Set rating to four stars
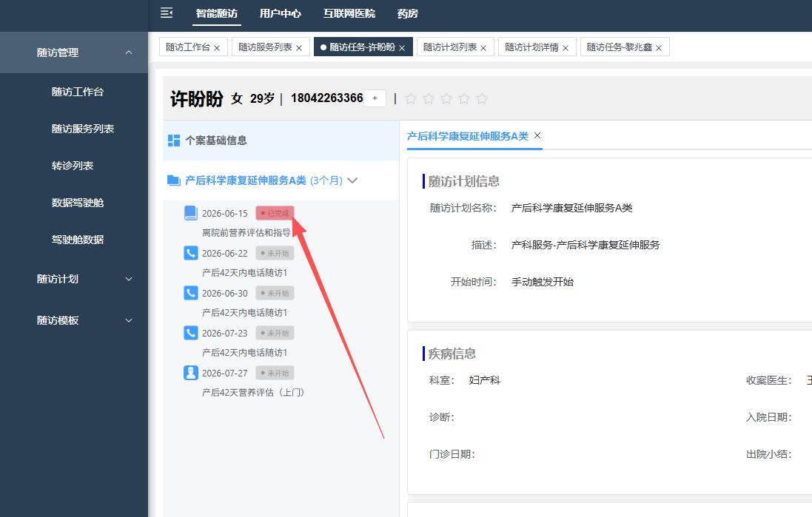 click(x=464, y=98)
